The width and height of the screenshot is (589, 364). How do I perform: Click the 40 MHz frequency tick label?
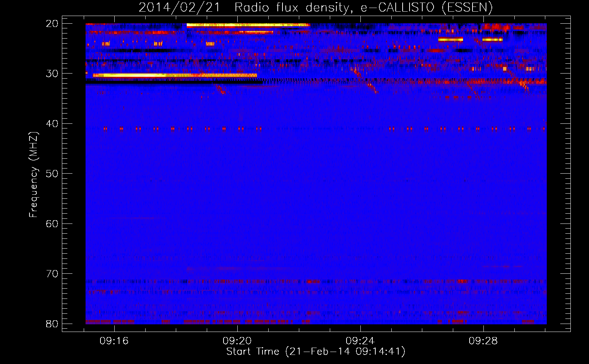52,124
